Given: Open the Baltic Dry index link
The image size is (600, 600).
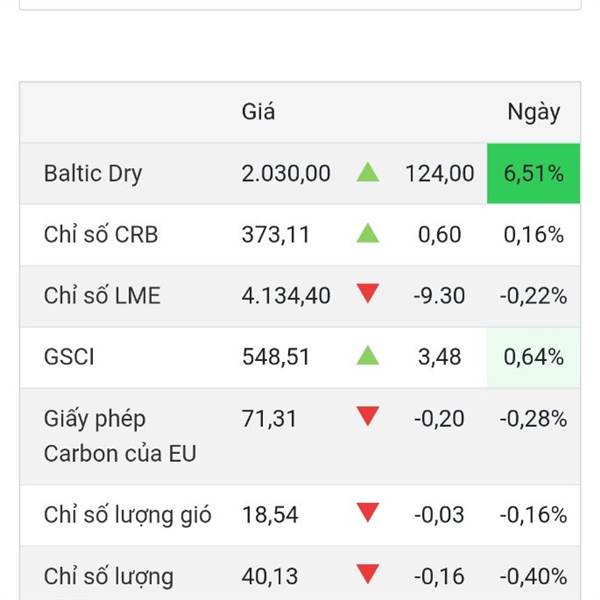Looking at the screenshot, I should 93,174.
